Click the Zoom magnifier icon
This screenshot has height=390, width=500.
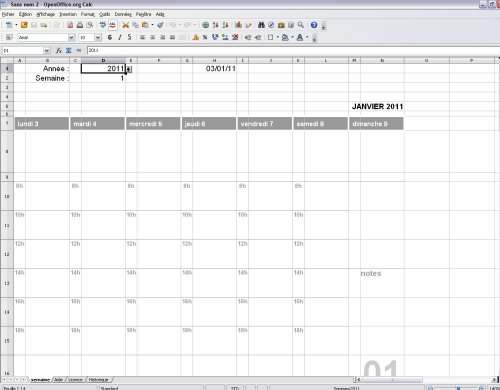[x=301, y=25]
